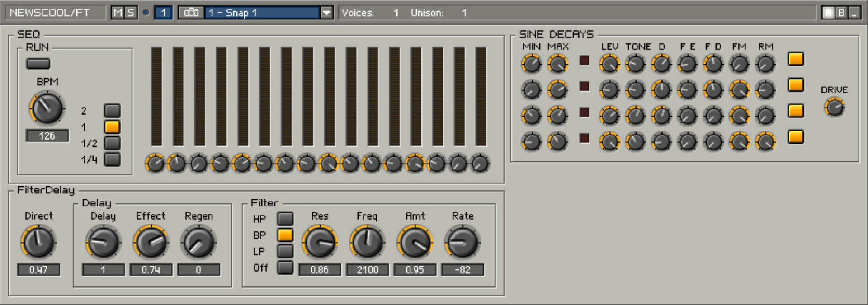This screenshot has height=305, width=868.
Task: Toggle third row orange enable button
Action: (796, 111)
